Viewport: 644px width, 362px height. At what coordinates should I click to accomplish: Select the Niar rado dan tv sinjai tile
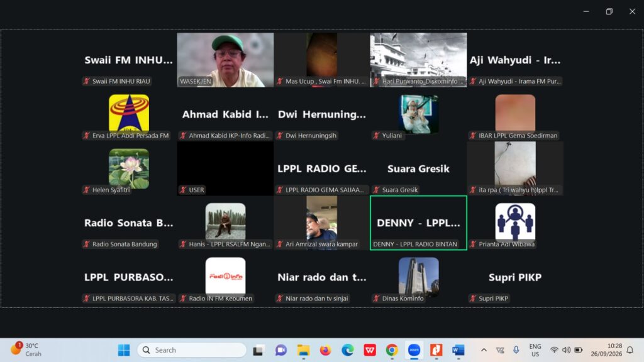tap(321, 277)
